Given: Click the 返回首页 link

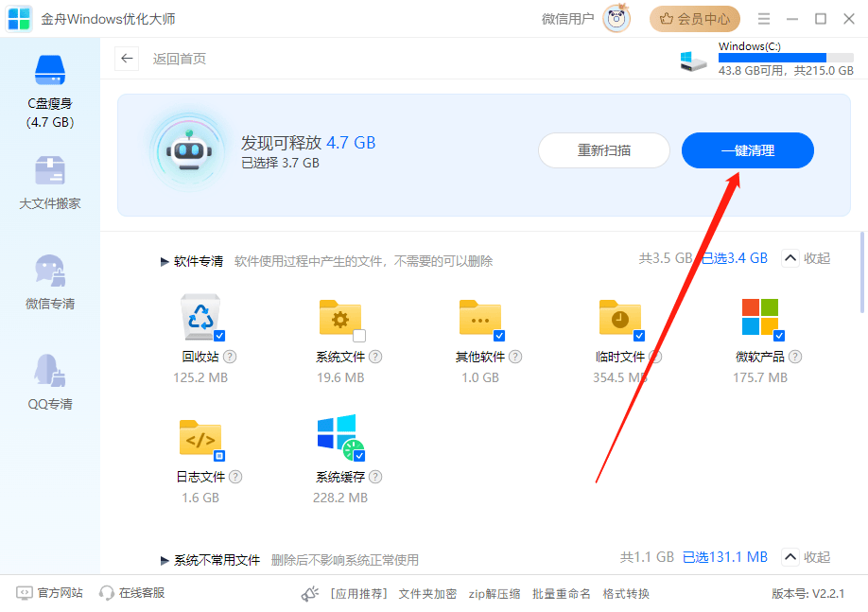Looking at the screenshot, I should click(180, 59).
